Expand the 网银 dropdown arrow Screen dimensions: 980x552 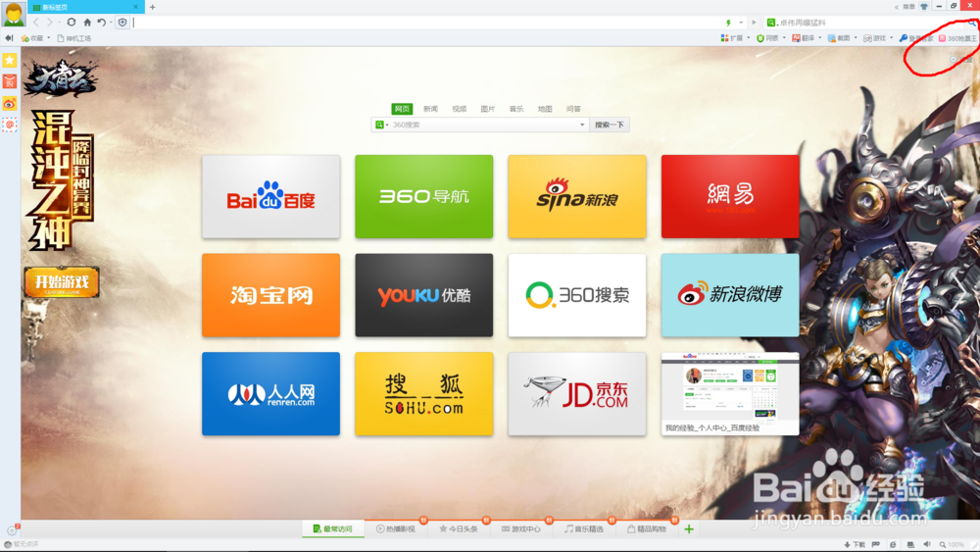[784, 38]
